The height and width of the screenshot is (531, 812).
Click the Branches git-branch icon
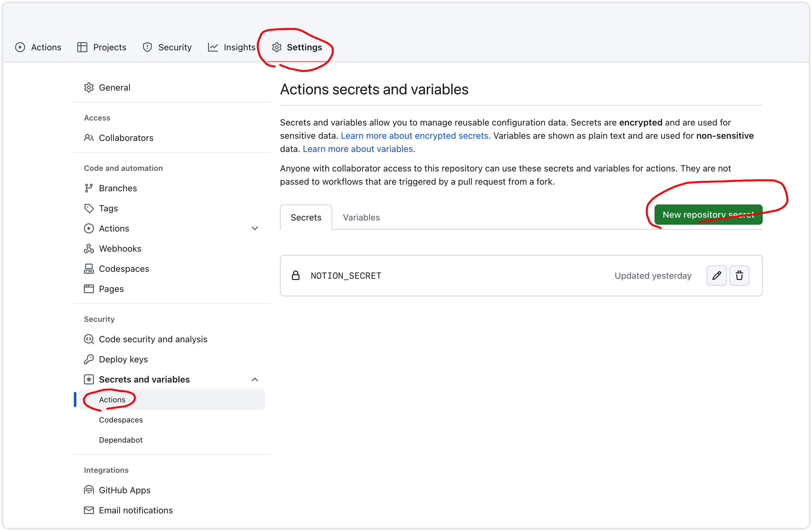click(89, 188)
